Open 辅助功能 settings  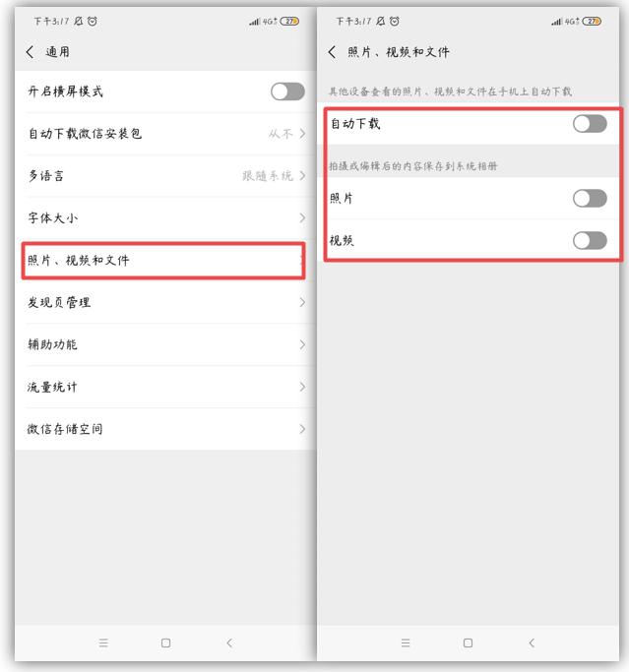tap(166, 344)
